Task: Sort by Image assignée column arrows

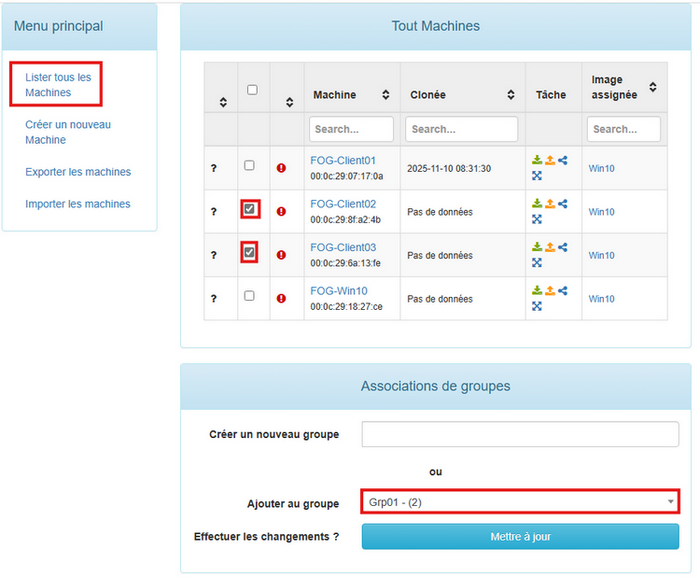Action: (652, 88)
